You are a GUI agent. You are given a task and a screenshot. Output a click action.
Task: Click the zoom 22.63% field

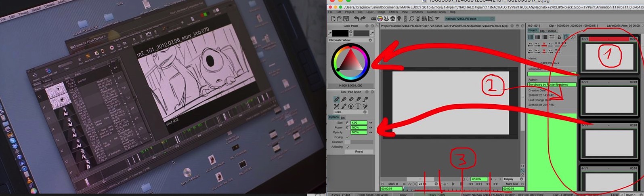tap(479, 179)
